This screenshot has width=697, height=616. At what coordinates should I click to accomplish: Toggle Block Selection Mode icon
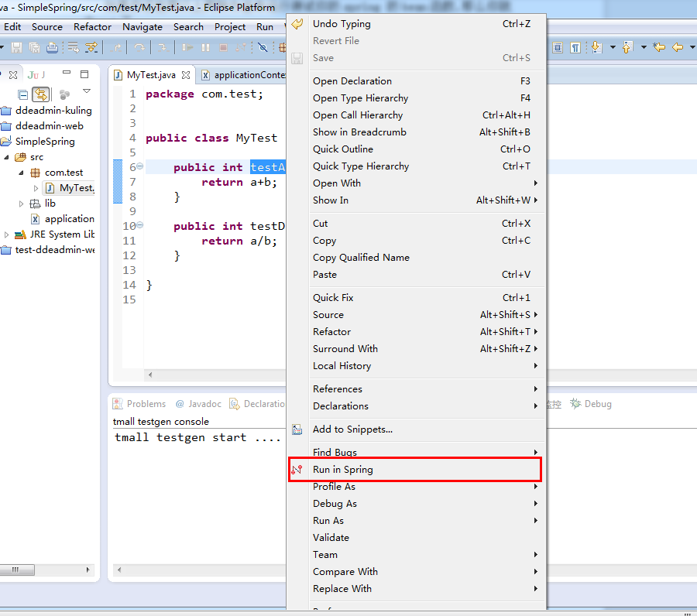click(557, 48)
